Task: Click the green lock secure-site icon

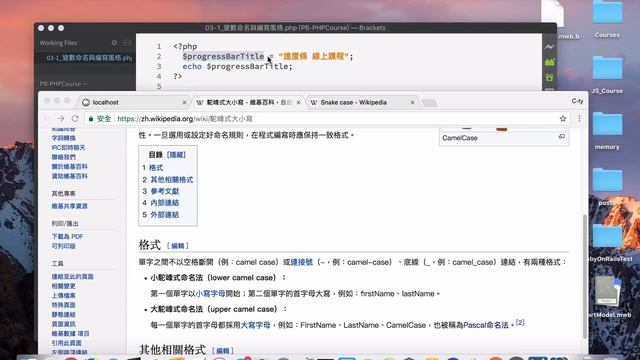Action: [x=91, y=119]
